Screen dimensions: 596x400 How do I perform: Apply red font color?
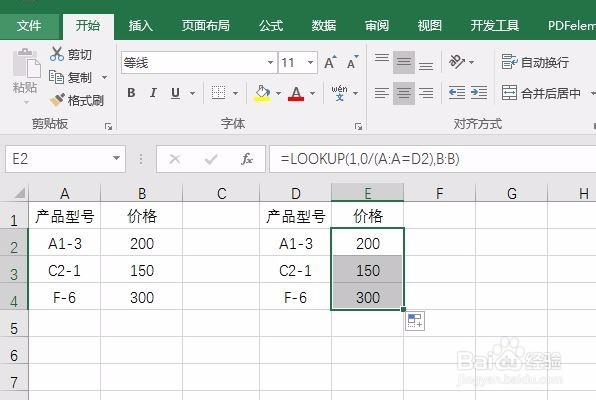pos(296,93)
